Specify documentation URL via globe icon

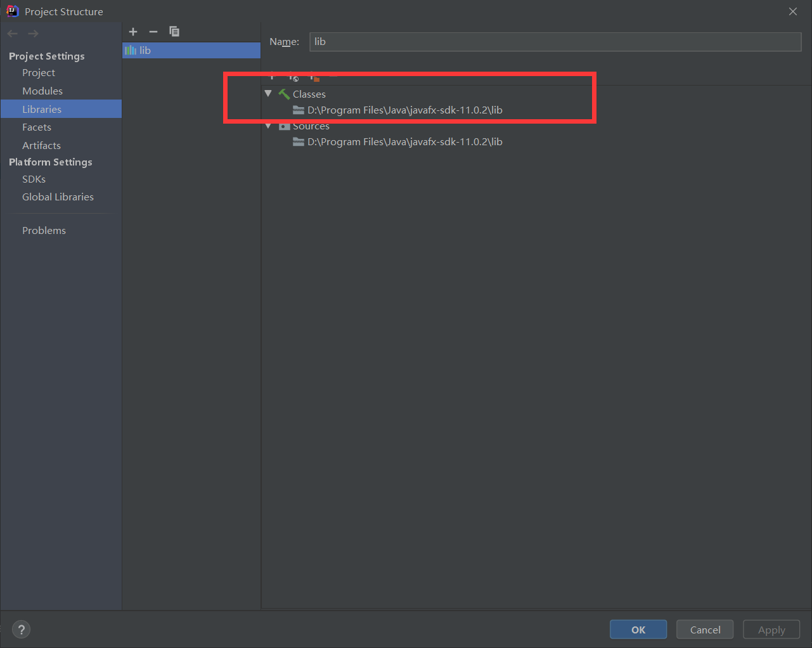point(293,77)
